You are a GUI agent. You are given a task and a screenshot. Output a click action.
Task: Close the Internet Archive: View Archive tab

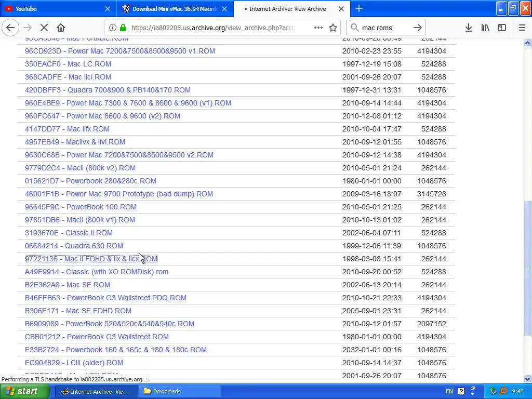click(341, 9)
